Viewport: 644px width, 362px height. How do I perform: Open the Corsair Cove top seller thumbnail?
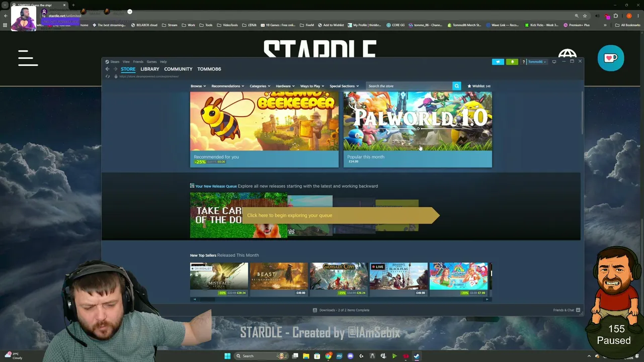click(339, 279)
